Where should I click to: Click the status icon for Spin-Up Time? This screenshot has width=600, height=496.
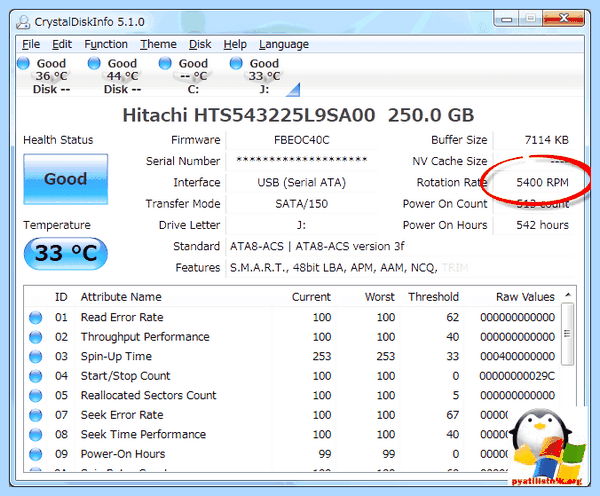[36, 356]
